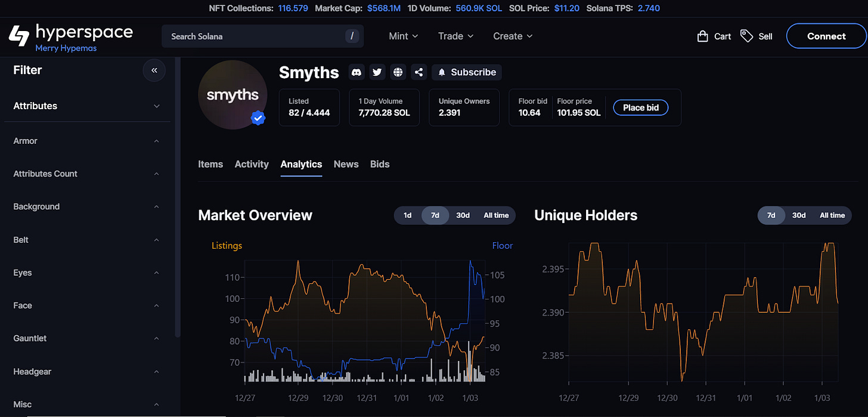Expand the Gauntlet filter
The width and height of the screenshot is (868, 417).
point(87,338)
